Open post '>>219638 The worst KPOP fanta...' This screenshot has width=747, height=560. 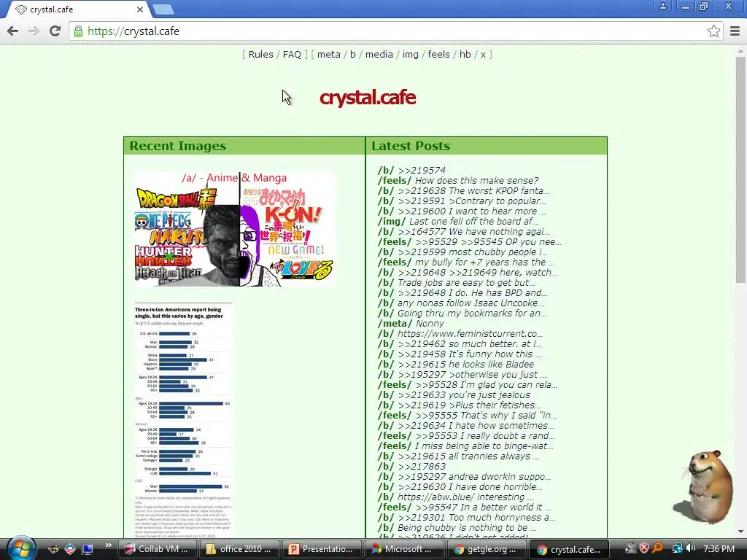point(473,190)
